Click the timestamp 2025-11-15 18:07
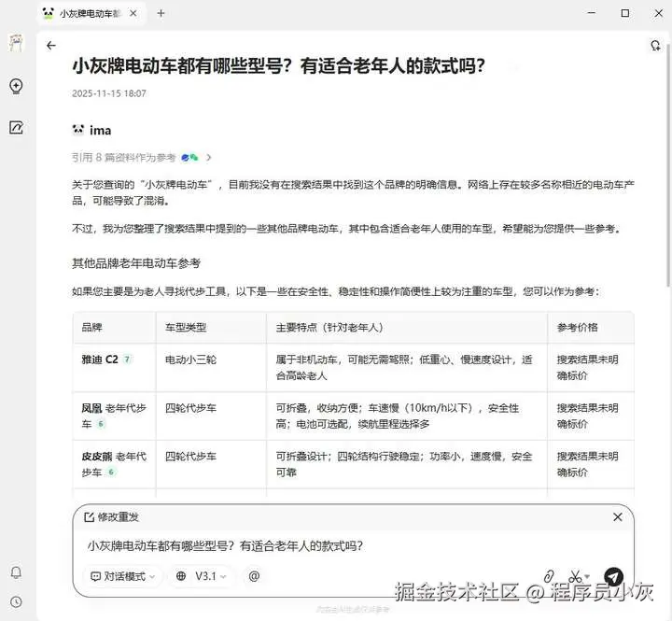 [109, 93]
